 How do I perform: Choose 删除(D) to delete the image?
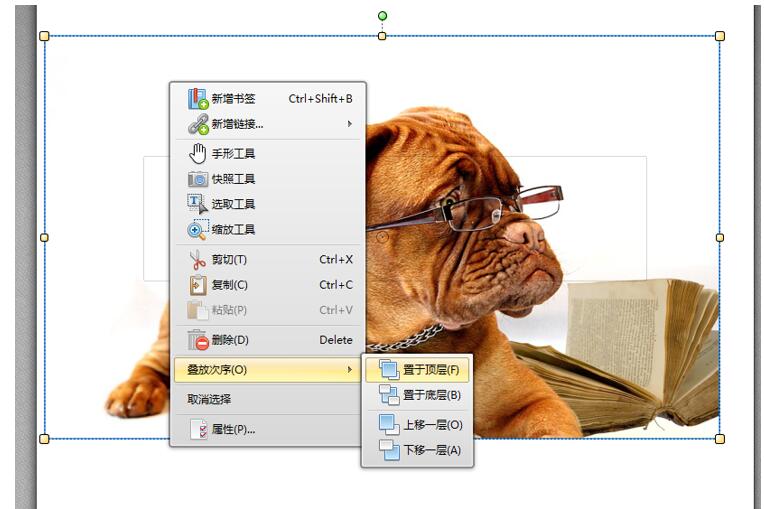coord(267,340)
